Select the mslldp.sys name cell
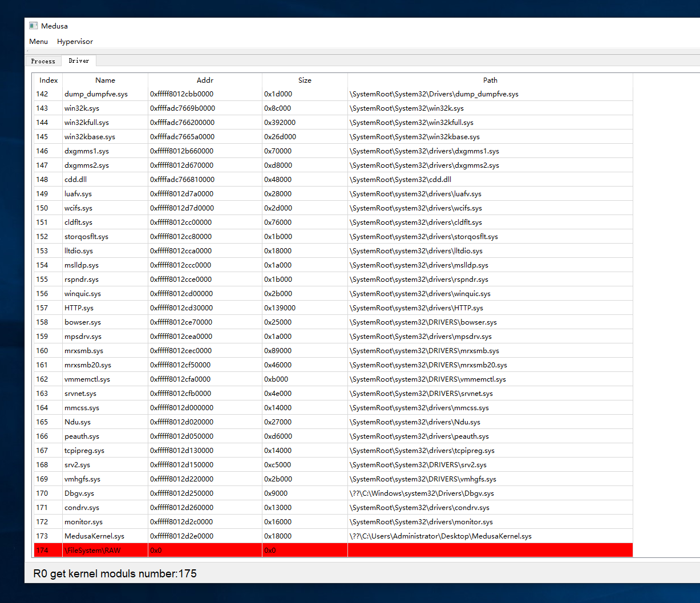Image resolution: width=700 pixels, height=603 pixels. pos(106,265)
